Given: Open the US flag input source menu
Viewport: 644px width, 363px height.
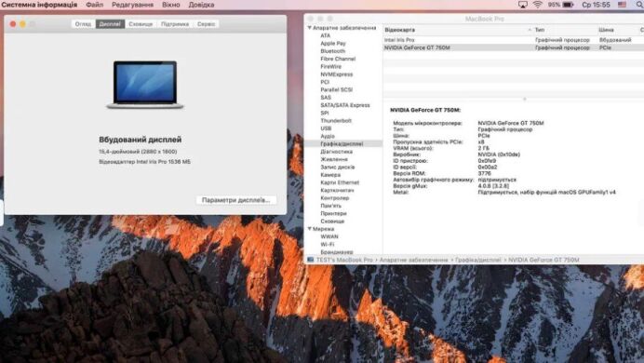Looking at the screenshot, I should point(623,5).
